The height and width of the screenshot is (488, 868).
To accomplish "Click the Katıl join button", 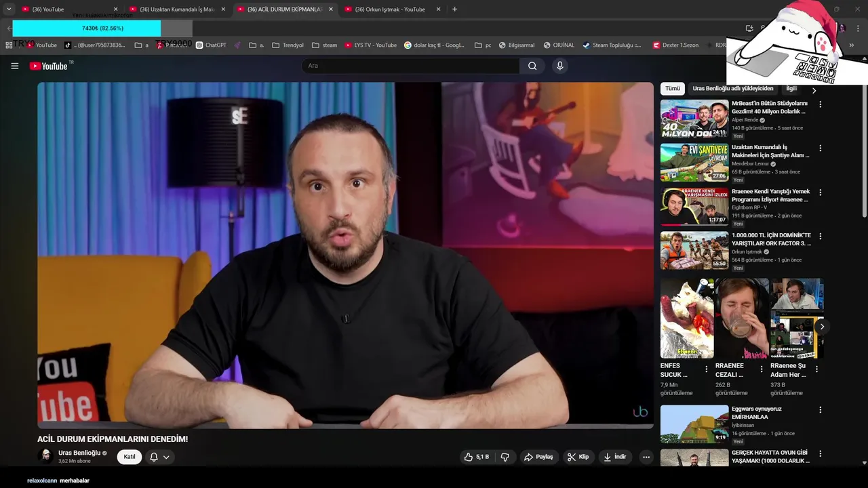I will (130, 457).
